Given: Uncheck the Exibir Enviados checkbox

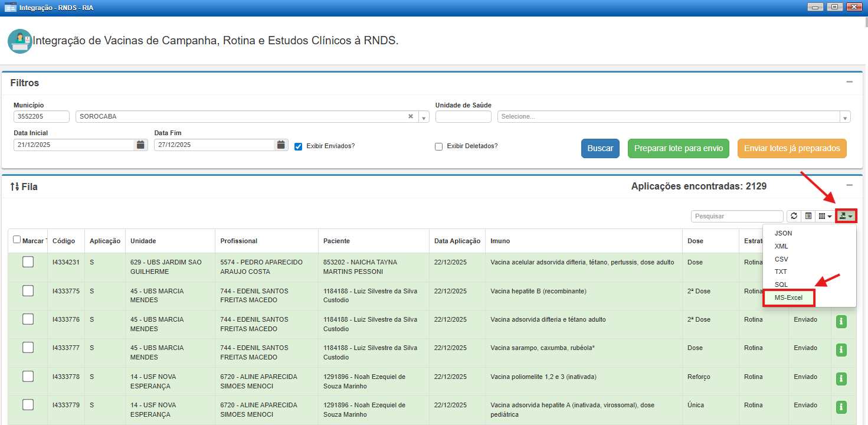Looking at the screenshot, I should [x=299, y=146].
